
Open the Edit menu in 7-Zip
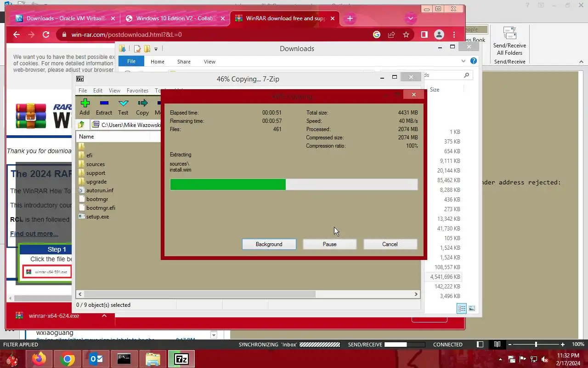(x=98, y=91)
